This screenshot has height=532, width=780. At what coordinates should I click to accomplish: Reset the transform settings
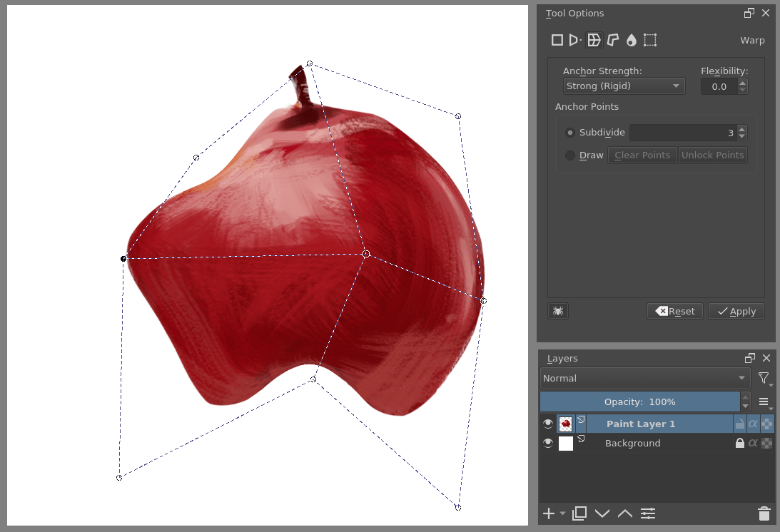pos(674,311)
